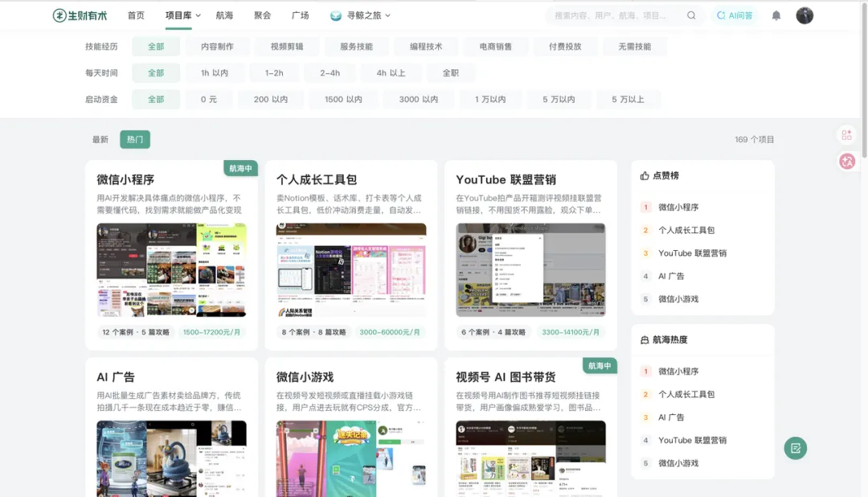Click the 生财有术 logo
This screenshot has width=868, height=497.
pos(80,15)
